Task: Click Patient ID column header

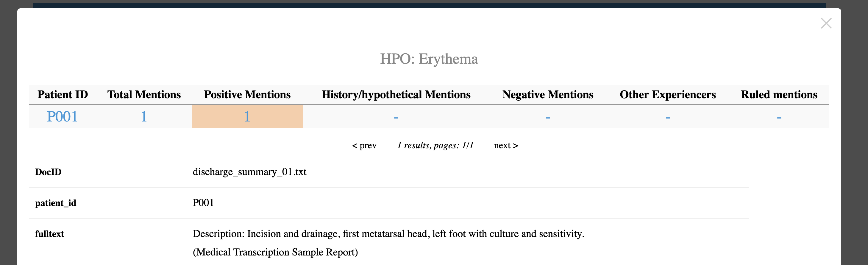Action: coord(63,94)
